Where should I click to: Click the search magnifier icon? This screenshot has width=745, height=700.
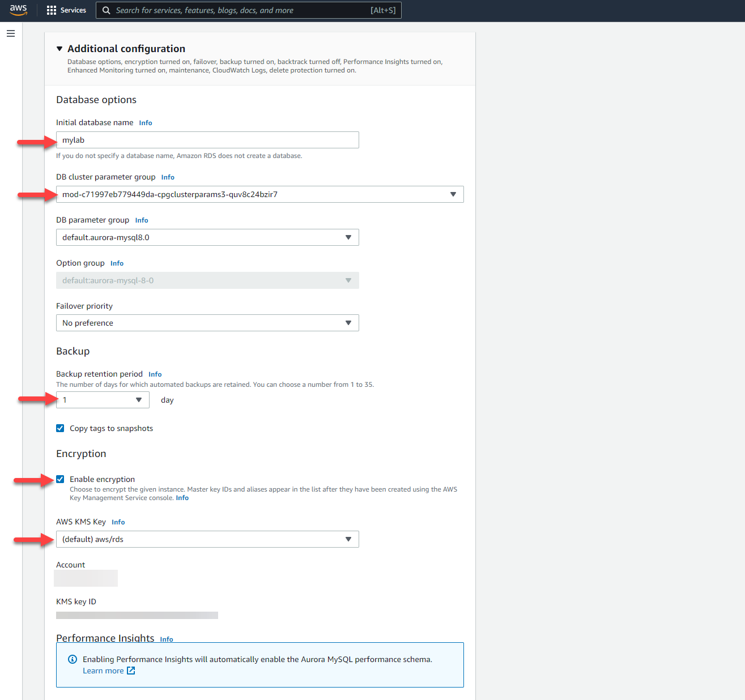click(106, 10)
